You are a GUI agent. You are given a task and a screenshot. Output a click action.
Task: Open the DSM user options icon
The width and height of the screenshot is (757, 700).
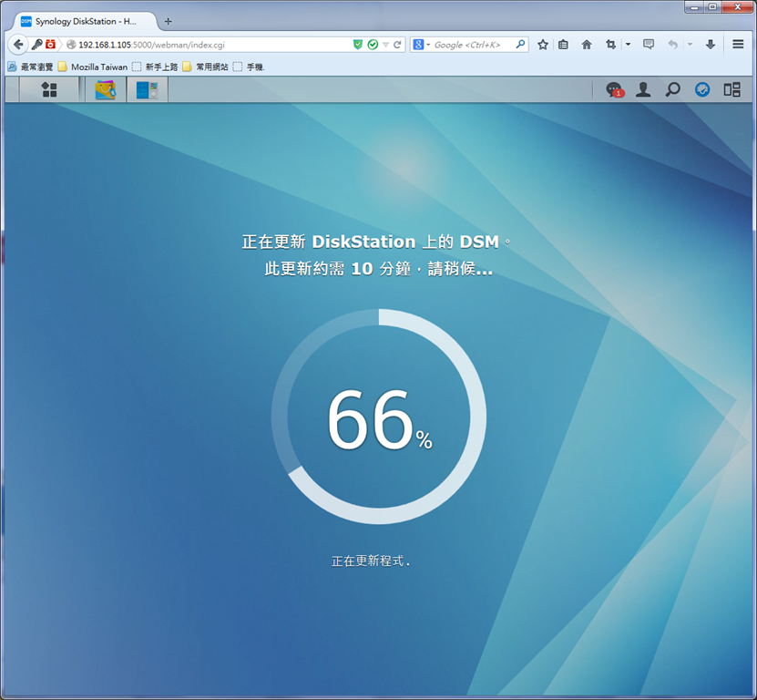[643, 89]
